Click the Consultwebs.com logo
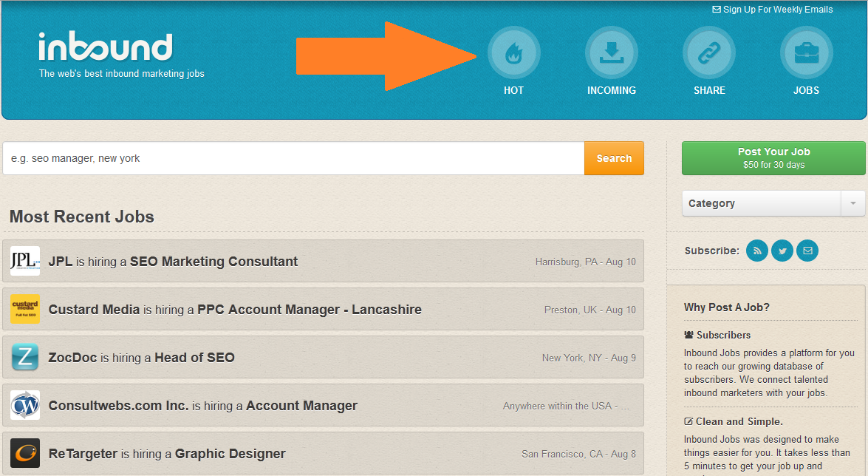Viewport: 868px width, 476px height. [25, 405]
